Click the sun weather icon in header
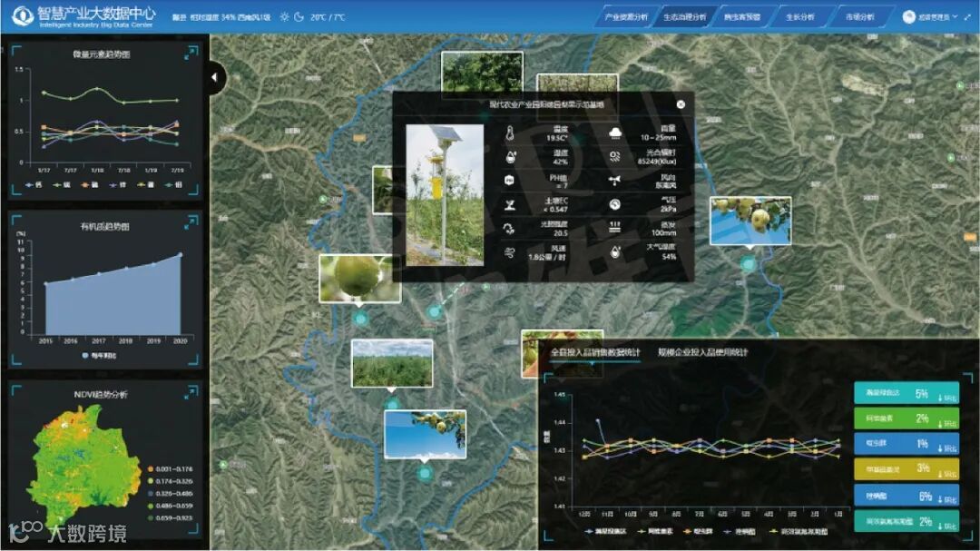980x551 pixels. click(x=284, y=17)
